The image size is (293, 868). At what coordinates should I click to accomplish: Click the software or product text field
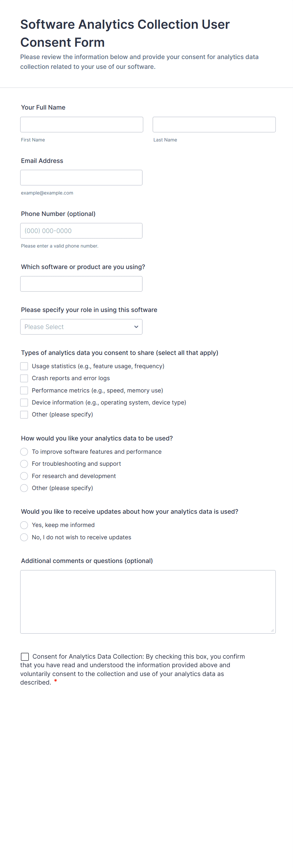pos(81,284)
